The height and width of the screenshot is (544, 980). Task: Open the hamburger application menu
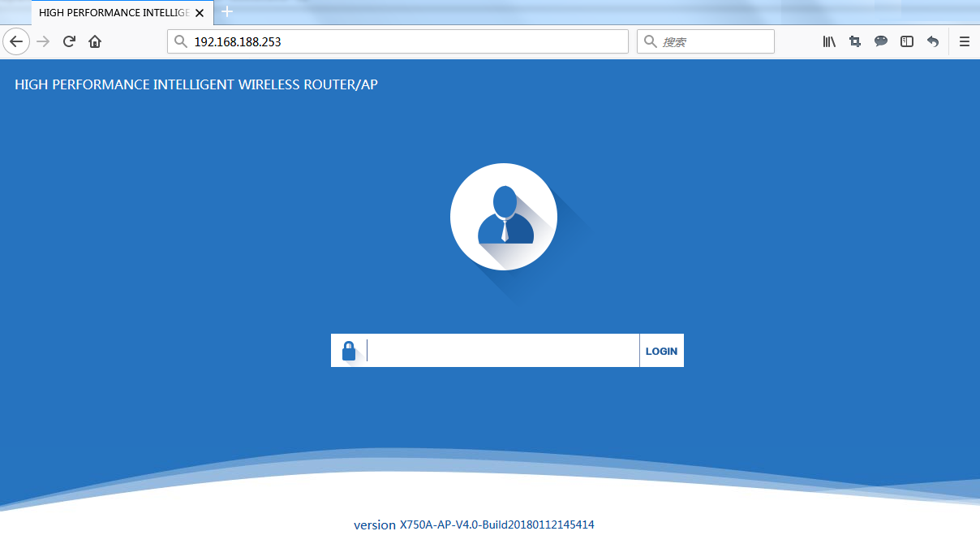pyautogui.click(x=965, y=41)
